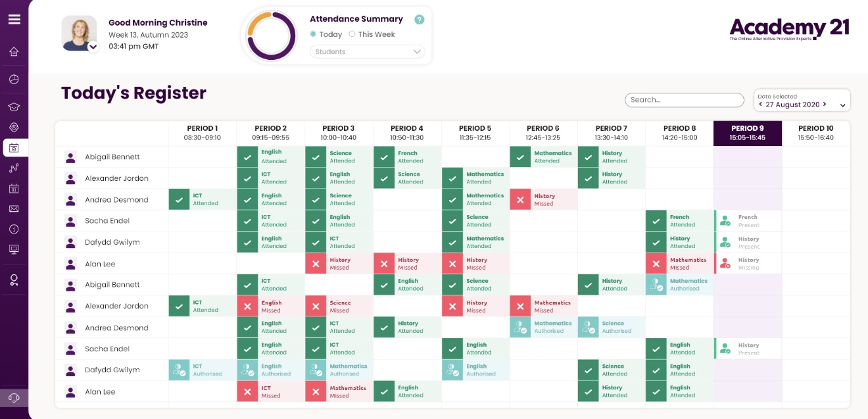This screenshot has height=419, width=868.
Task: Go to previous date before 27 August
Action: [x=761, y=105]
